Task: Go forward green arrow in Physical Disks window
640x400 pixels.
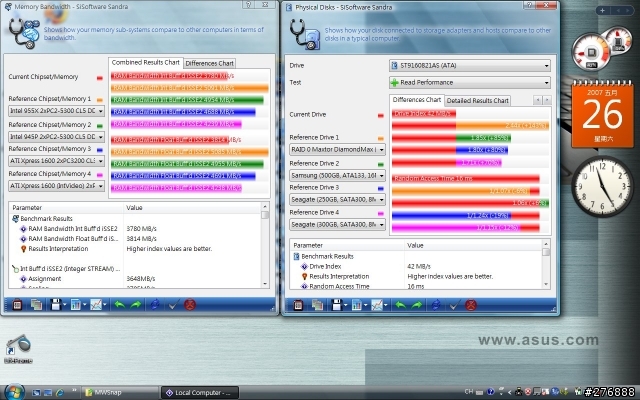Action: (417, 305)
